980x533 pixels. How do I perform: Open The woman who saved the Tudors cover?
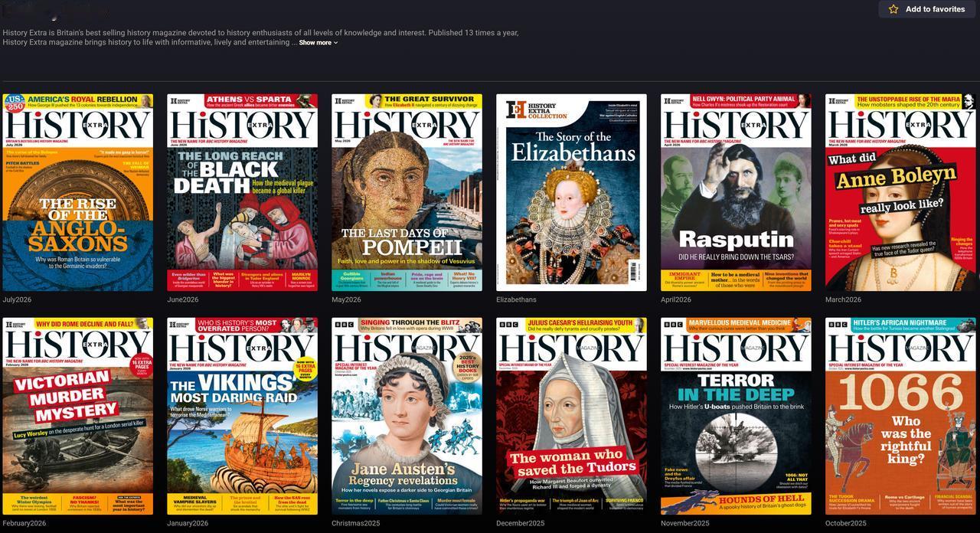pyautogui.click(x=571, y=416)
